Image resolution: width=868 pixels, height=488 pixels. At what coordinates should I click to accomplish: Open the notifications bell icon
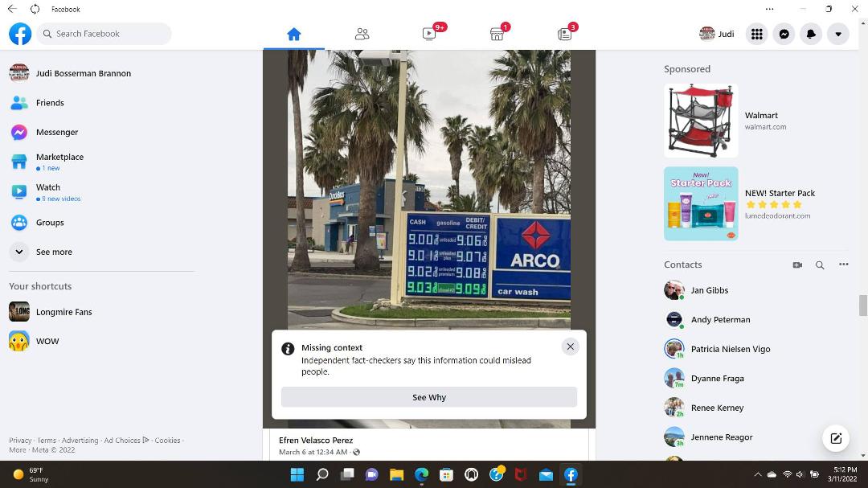coord(811,34)
